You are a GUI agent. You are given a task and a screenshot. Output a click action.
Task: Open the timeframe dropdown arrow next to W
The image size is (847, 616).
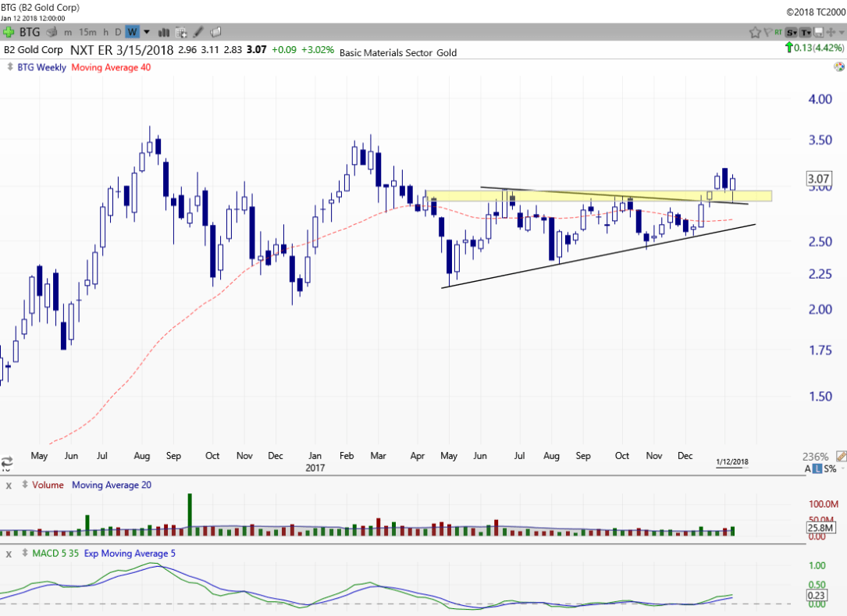point(146,32)
